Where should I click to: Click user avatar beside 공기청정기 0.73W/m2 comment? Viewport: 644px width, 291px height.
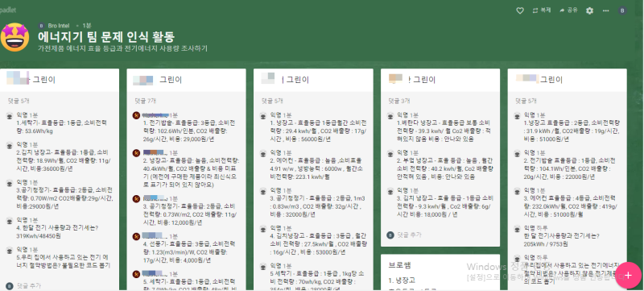[x=136, y=198]
